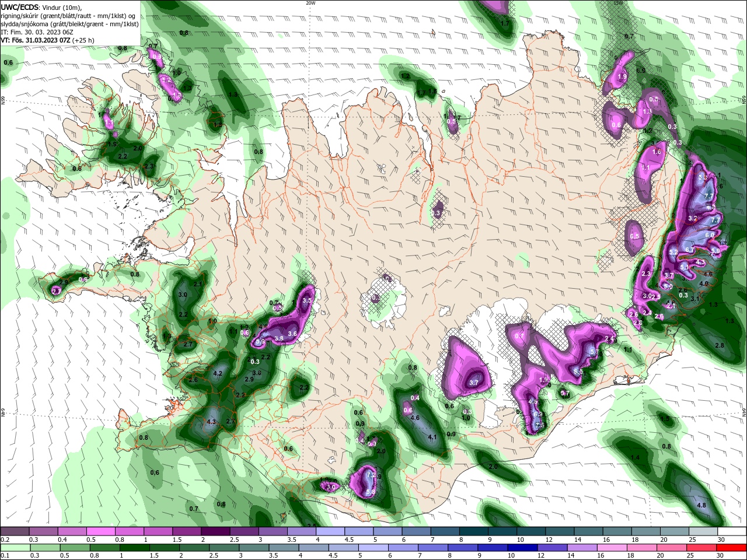Click the 7.2 precipitation value on the map
747x560 pixels.
(x=370, y=475)
